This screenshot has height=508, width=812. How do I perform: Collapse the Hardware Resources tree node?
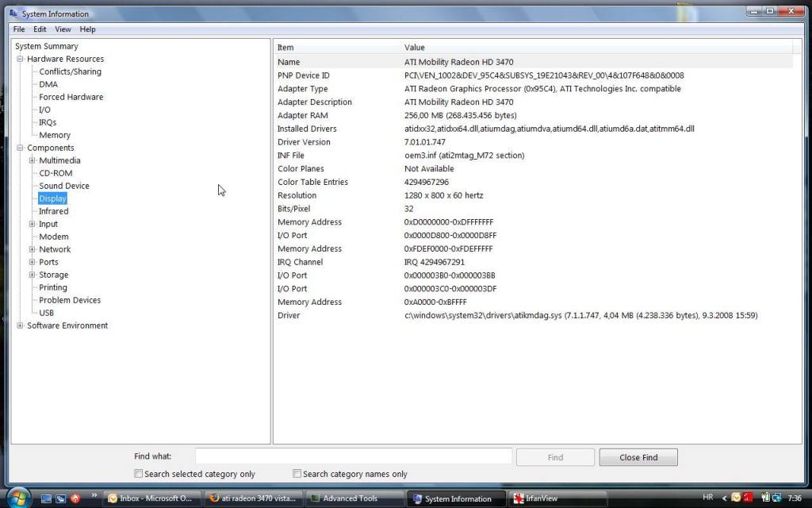click(x=20, y=59)
